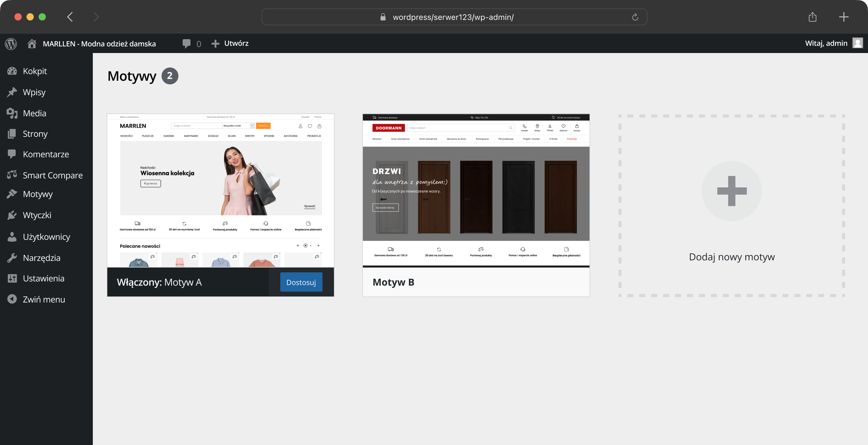Viewport: 868px width, 445px height.
Task: Expand the Utwórz new content menu
Action: coord(230,43)
